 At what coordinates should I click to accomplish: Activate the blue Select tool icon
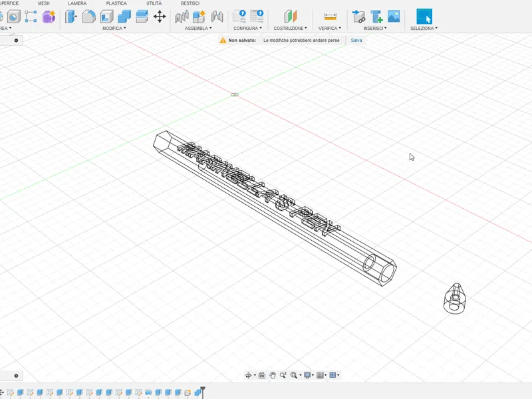[x=424, y=16]
